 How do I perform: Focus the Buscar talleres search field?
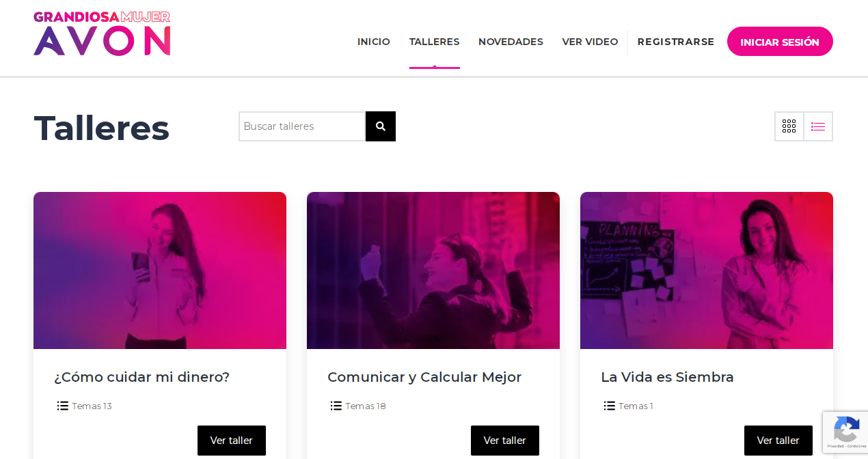coord(302,126)
